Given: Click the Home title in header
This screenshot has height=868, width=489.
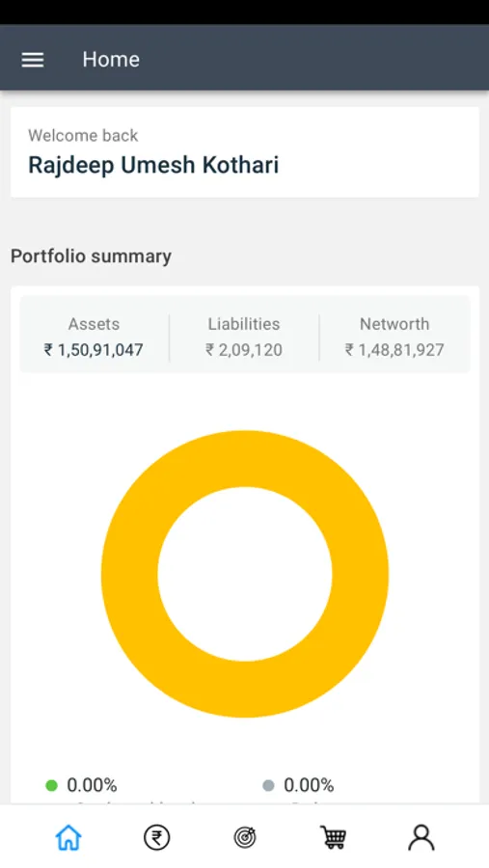Looking at the screenshot, I should [111, 59].
